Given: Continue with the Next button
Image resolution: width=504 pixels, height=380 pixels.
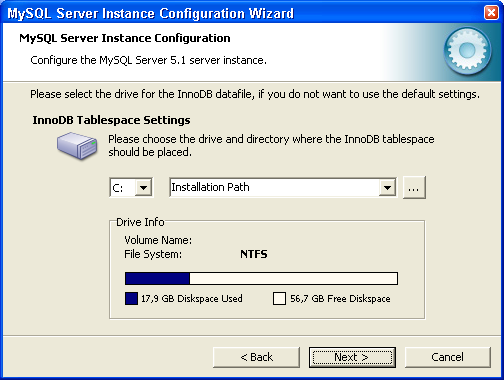Looking at the screenshot, I should tap(352, 357).
